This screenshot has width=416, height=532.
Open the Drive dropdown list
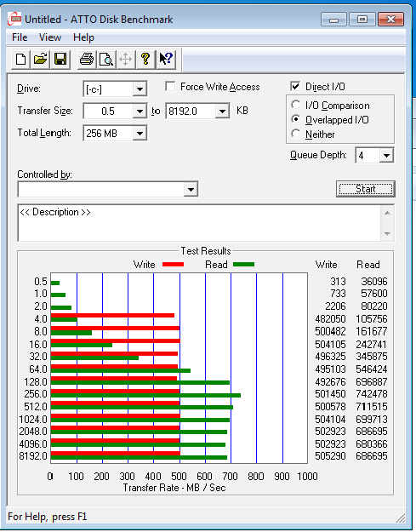pos(140,89)
